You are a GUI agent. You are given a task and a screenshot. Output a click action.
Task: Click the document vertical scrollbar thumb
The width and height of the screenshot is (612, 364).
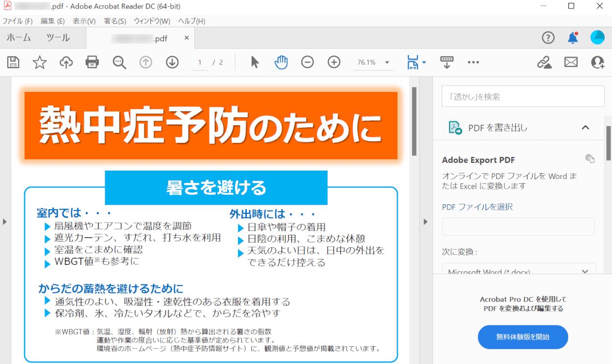coord(414,121)
